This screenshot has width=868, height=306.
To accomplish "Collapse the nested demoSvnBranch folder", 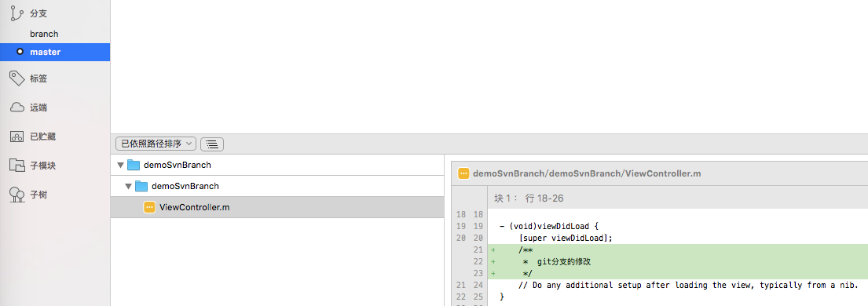I will (x=128, y=186).
